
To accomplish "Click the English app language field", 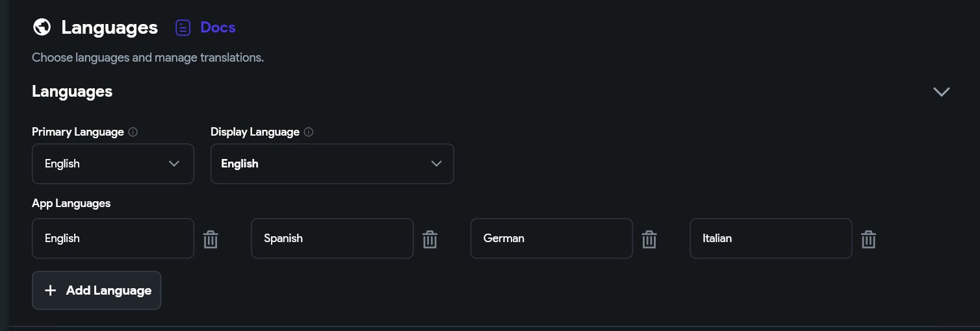I will click(112, 238).
